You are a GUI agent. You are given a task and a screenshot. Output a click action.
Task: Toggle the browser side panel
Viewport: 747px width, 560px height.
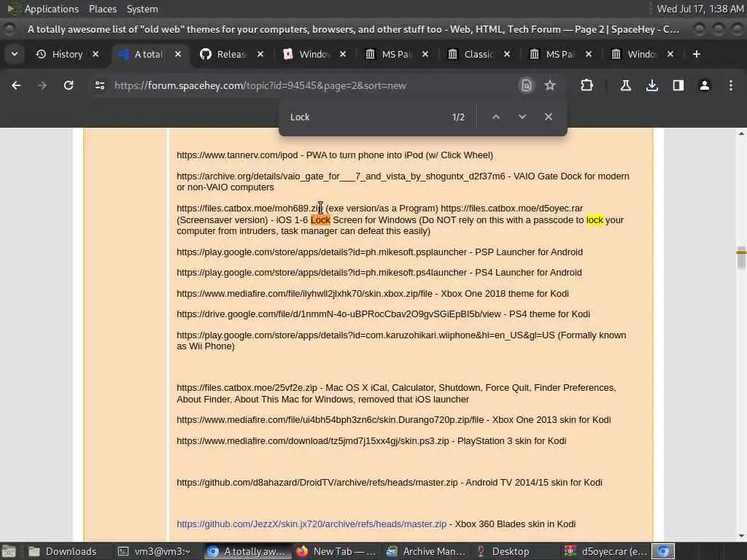coord(678,85)
